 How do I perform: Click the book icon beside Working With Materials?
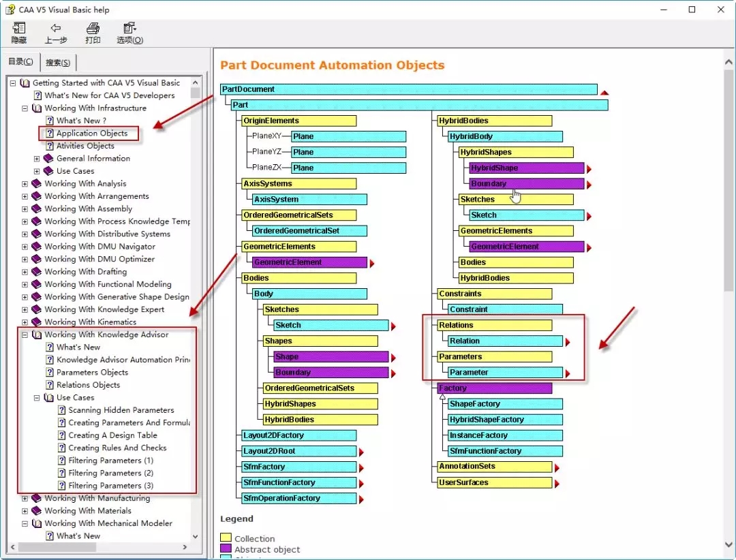37,511
